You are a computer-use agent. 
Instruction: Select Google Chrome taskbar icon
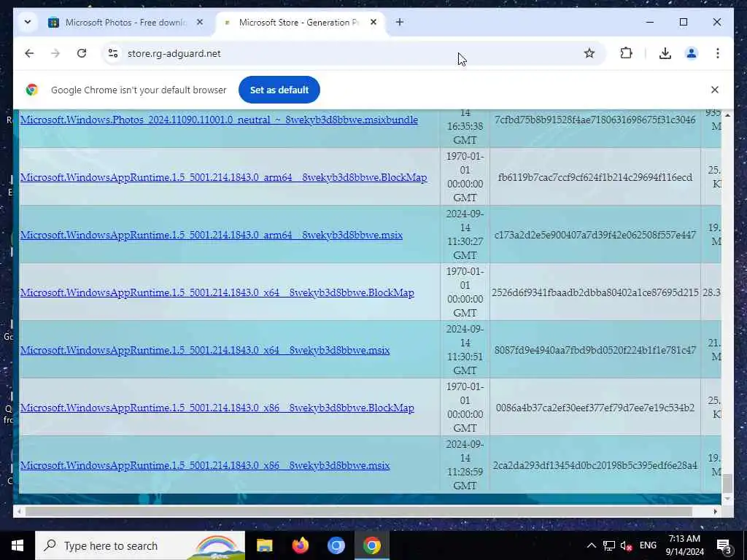pyautogui.click(x=371, y=545)
